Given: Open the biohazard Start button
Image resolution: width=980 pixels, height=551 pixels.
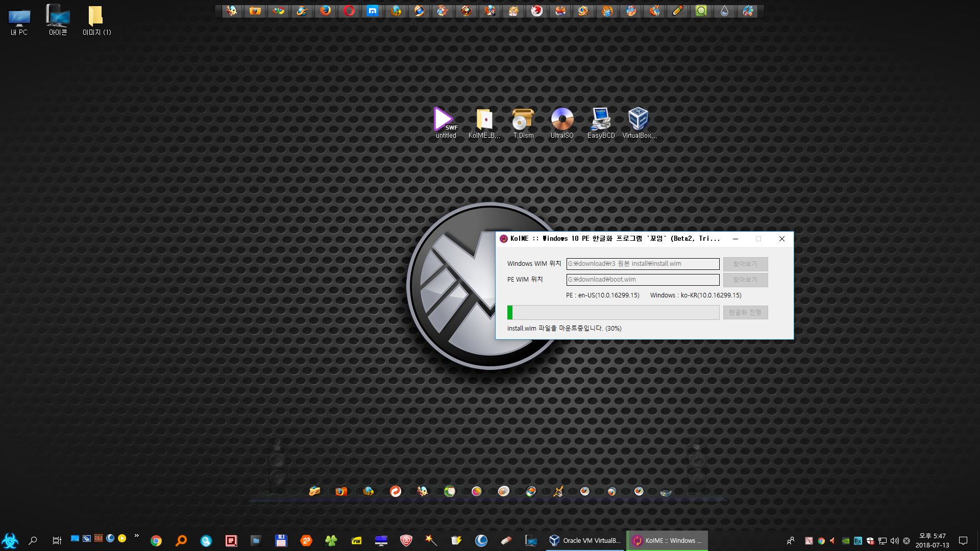Looking at the screenshot, I should point(10,541).
